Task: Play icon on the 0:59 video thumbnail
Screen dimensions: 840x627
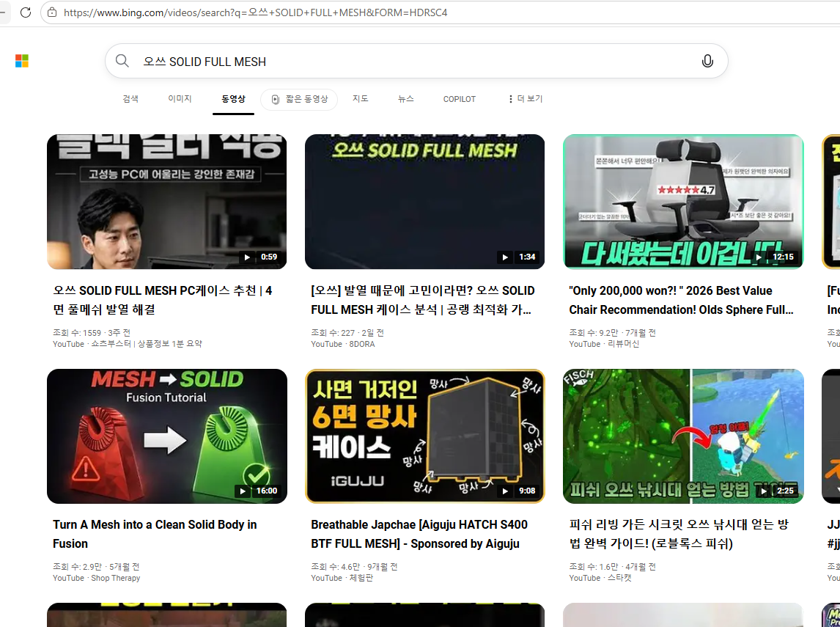Action: tap(247, 257)
